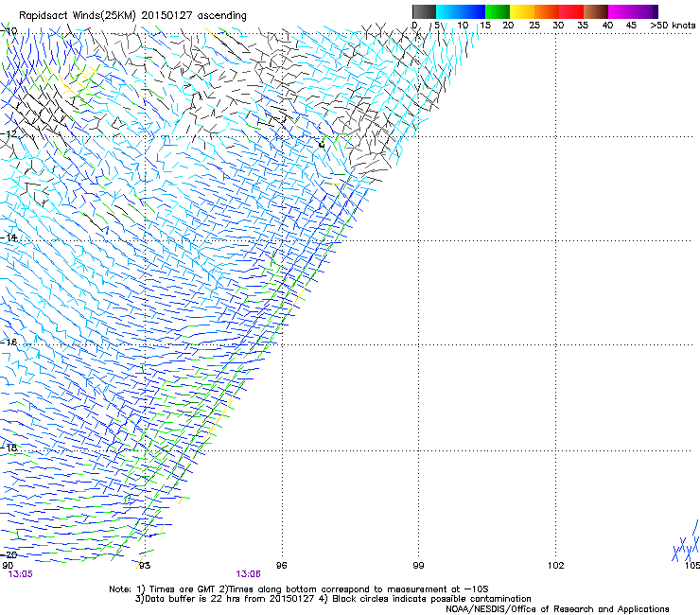Click the green 15-20 knots legend segment
700x615 pixels.
[498, 11]
